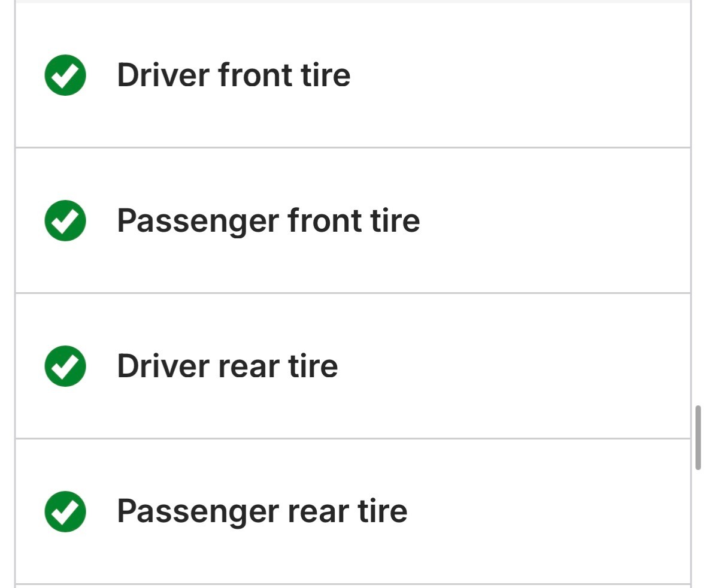Tap the green check icon for Passenger front tire
This screenshot has width=706, height=588.
pos(65,220)
